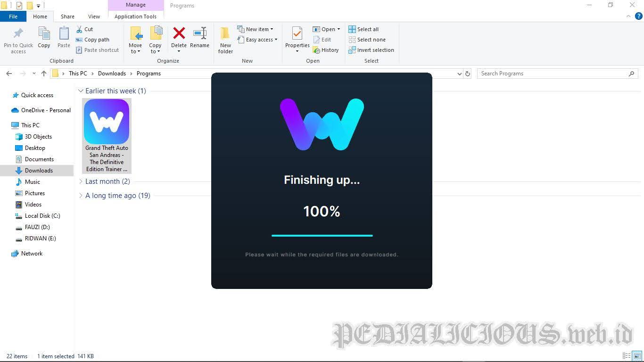Open 3D Objects folder

38,137
